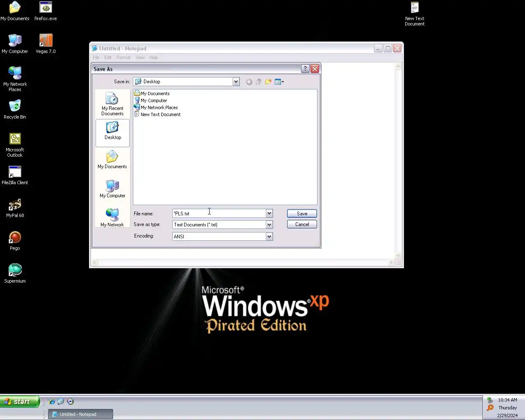Click the system clock showing 10:34 AM
This screenshot has height=420, width=525.
click(x=507, y=400)
